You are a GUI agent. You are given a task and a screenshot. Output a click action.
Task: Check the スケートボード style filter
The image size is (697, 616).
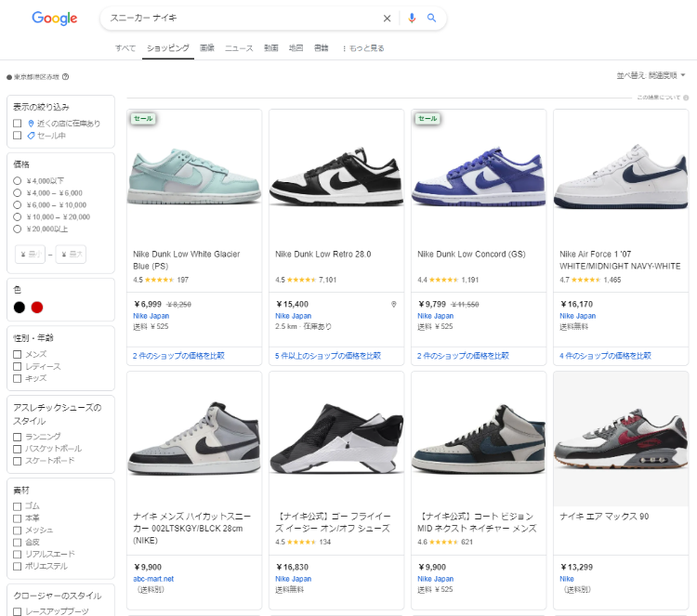pyautogui.click(x=18, y=461)
